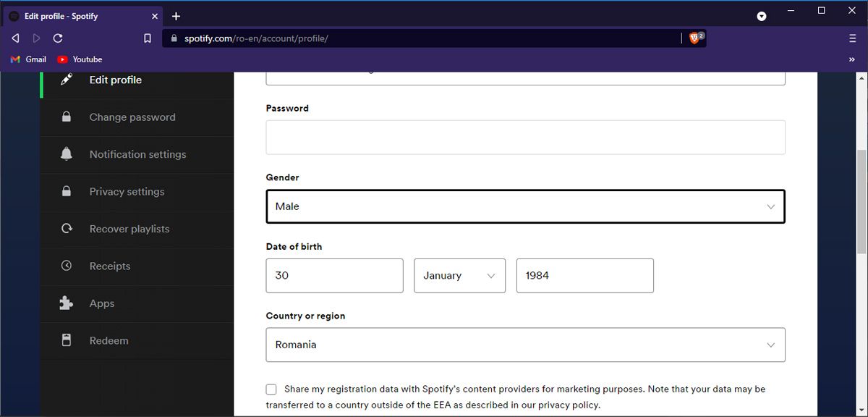Click the Recover playlists circular arrow icon

click(x=67, y=229)
